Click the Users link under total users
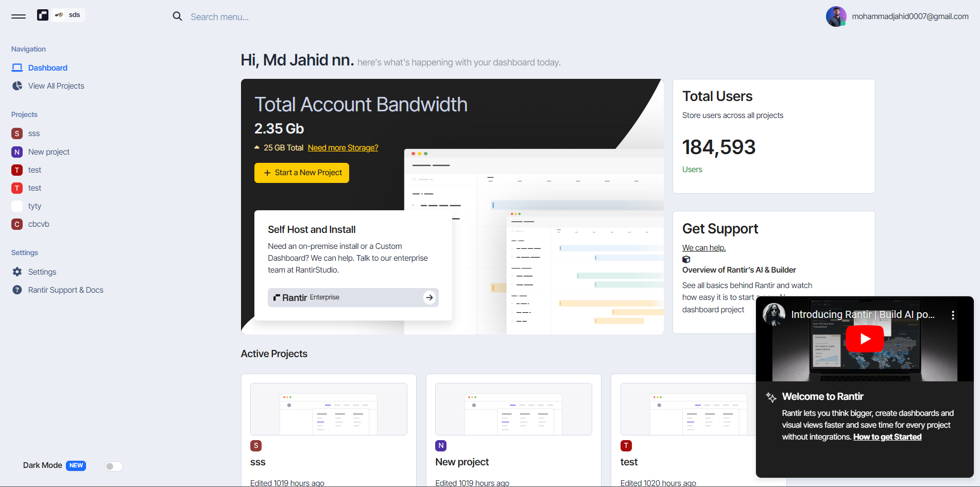 [692, 170]
